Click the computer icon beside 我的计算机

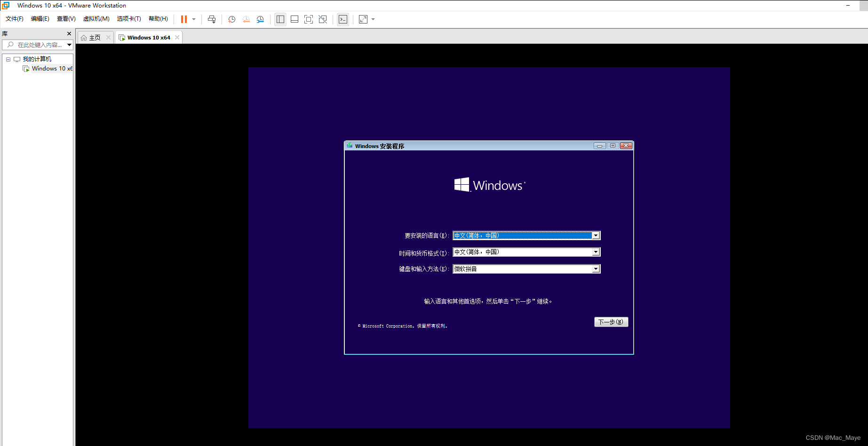coord(17,59)
